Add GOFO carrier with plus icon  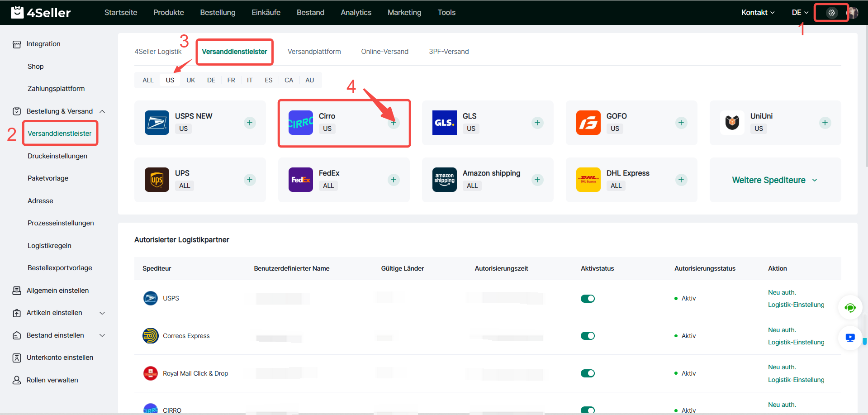[681, 123]
